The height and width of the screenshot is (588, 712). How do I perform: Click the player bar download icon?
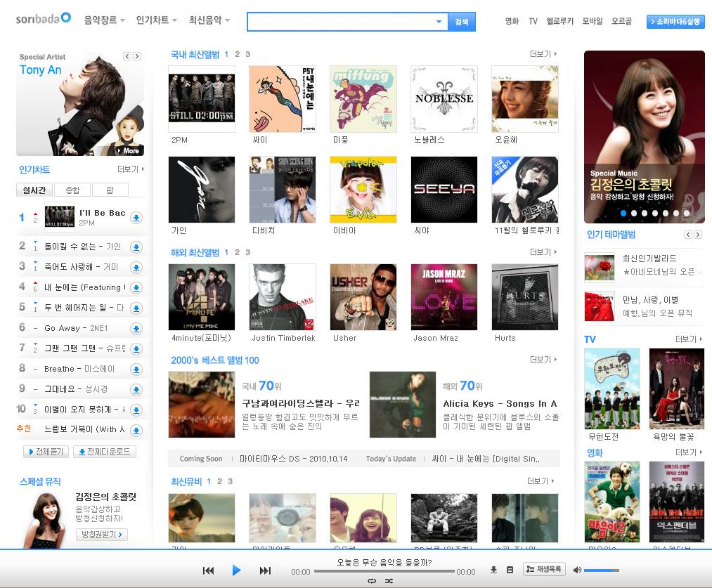tap(493, 570)
